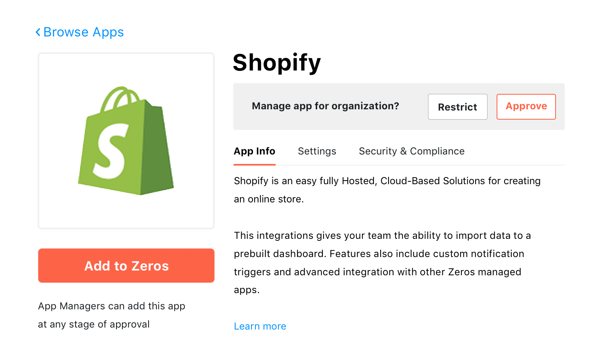594x364 pixels.
Task: Click the orange underline beneath App Info
Action: [x=255, y=164]
